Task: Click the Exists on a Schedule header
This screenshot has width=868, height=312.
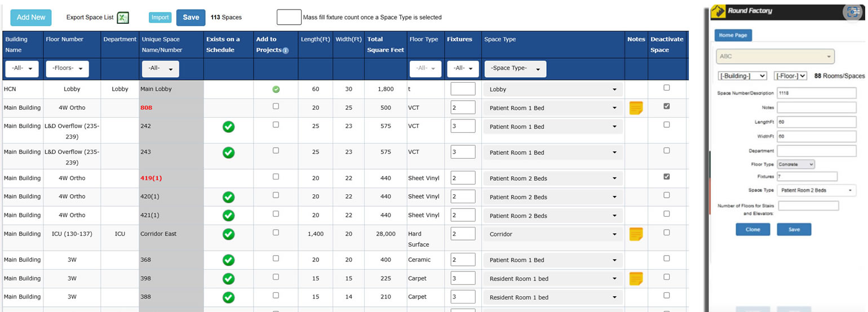Action: pyautogui.click(x=223, y=44)
